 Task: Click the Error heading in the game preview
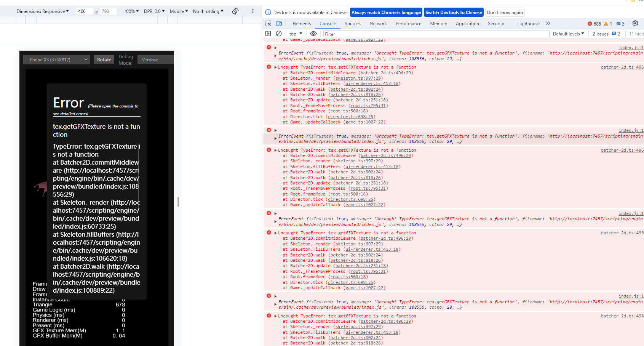click(69, 103)
